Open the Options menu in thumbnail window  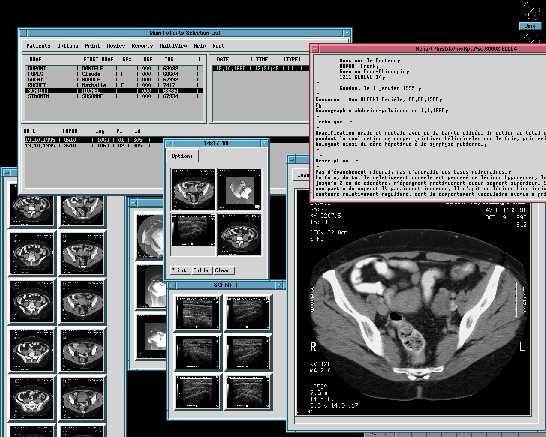182,156
